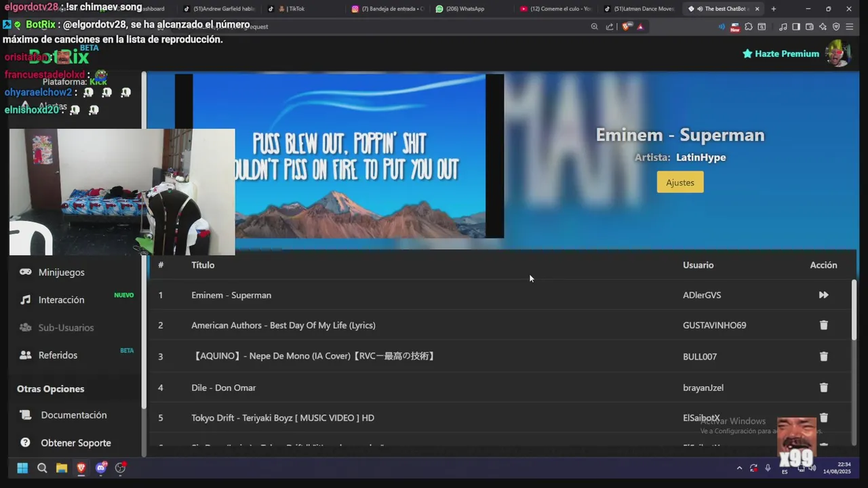Open the Brave Wallet icon

[x=810, y=26]
